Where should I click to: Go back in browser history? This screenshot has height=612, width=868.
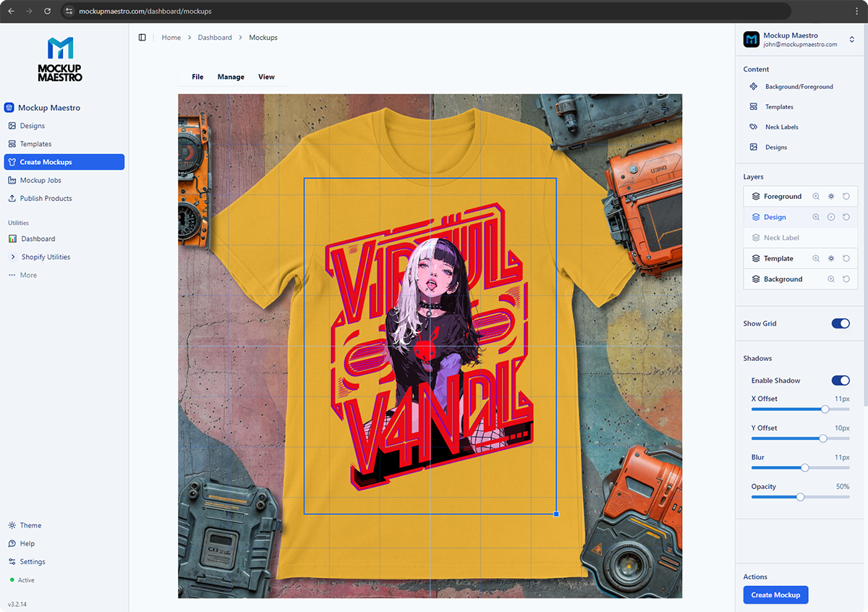pos(11,12)
